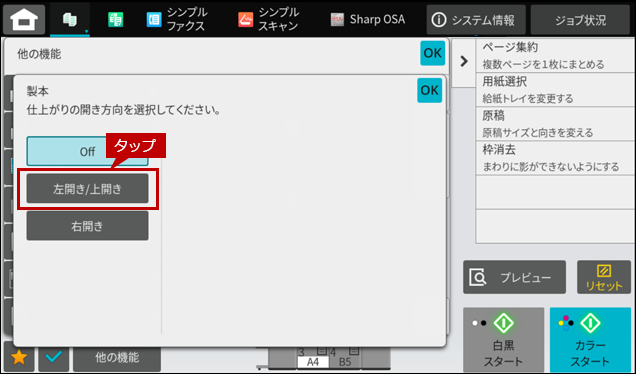Start black-and-white copy 白黒スタート

[x=503, y=339]
